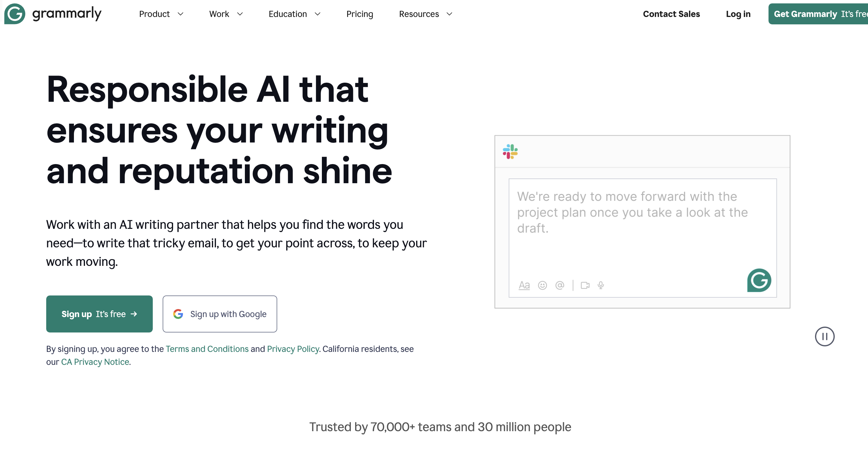Image resolution: width=868 pixels, height=454 pixels.
Task: Click the text formatting Aa icon
Action: coord(524,284)
